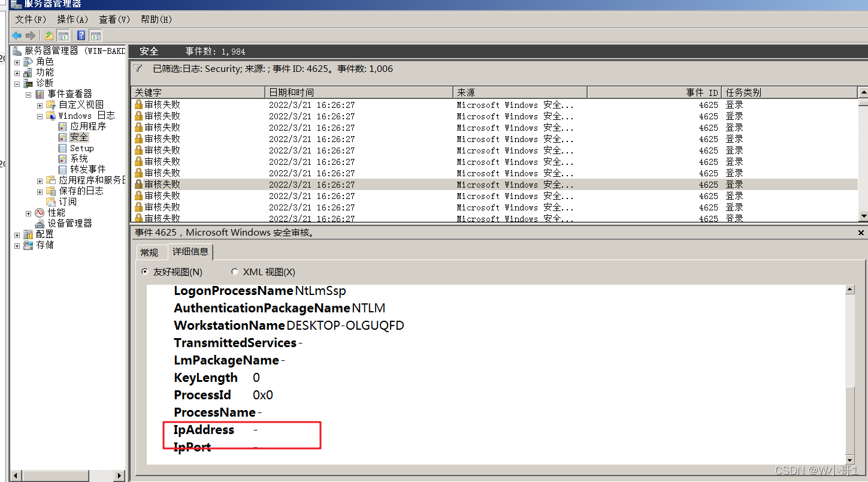The width and height of the screenshot is (868, 482).
Task: Click the LogonProcessName value NtLmSsp
Action: point(320,291)
